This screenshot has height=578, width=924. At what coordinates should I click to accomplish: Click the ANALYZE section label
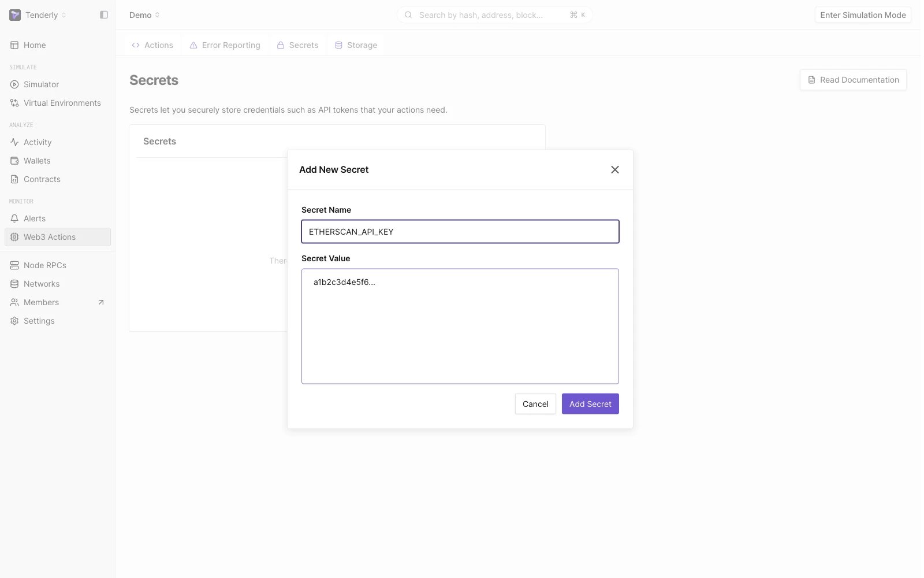(21, 125)
